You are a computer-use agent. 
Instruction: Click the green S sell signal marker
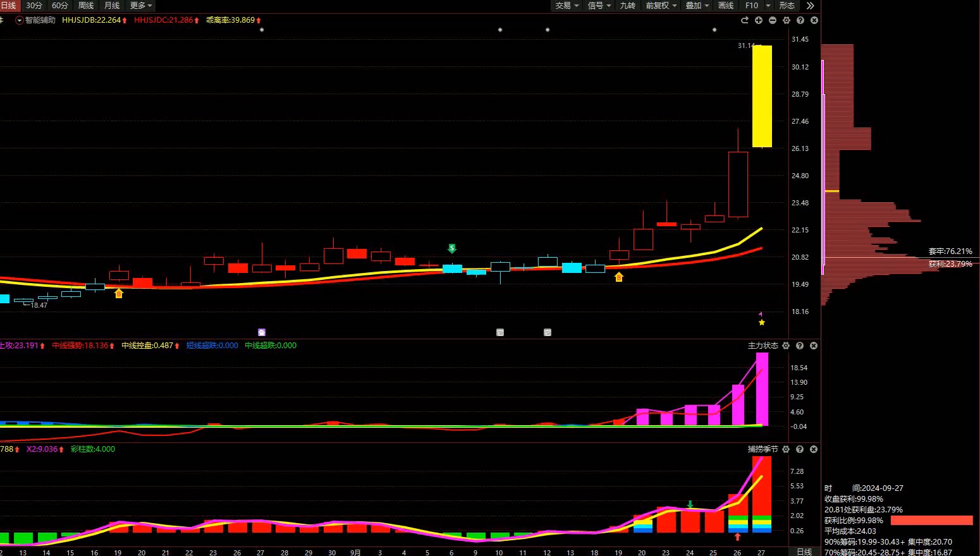[452, 248]
